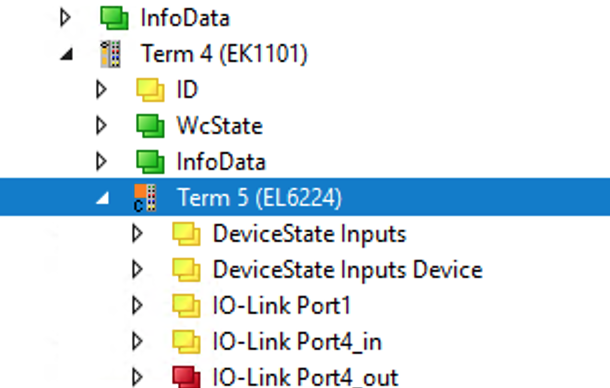The height and width of the screenshot is (388, 610).
Task: Select the IO-Link Port4_out entry
Action: pos(305,377)
